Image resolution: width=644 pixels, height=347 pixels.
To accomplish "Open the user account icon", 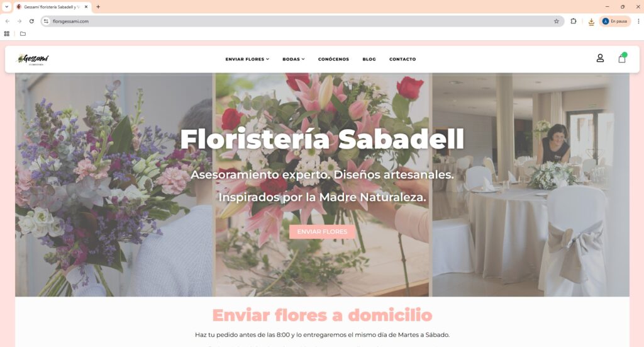I will pos(600,59).
